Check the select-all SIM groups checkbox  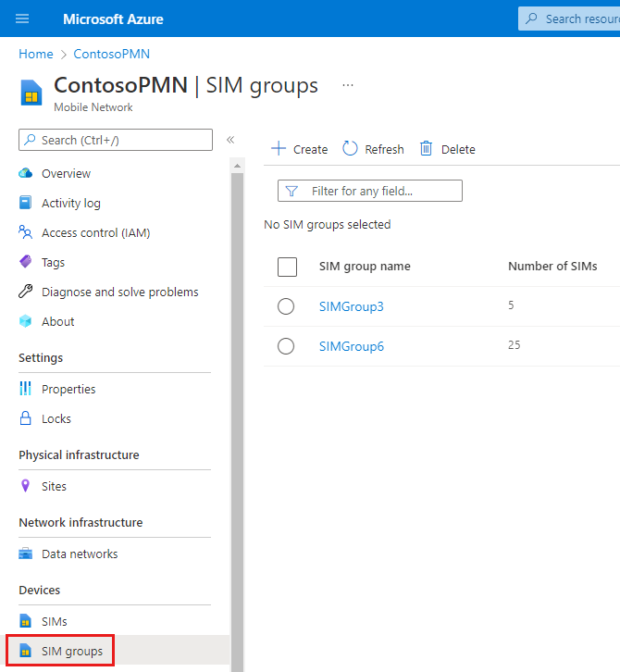coord(287,267)
